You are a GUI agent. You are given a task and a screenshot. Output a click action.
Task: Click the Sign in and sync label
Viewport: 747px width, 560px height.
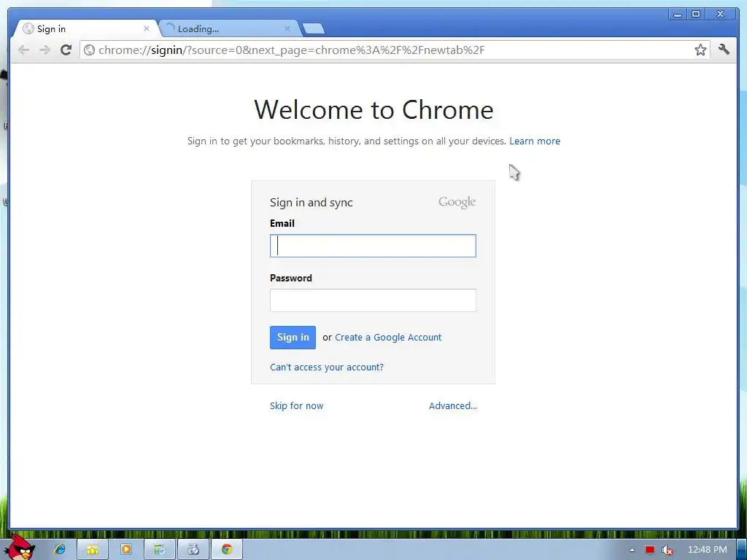(311, 203)
